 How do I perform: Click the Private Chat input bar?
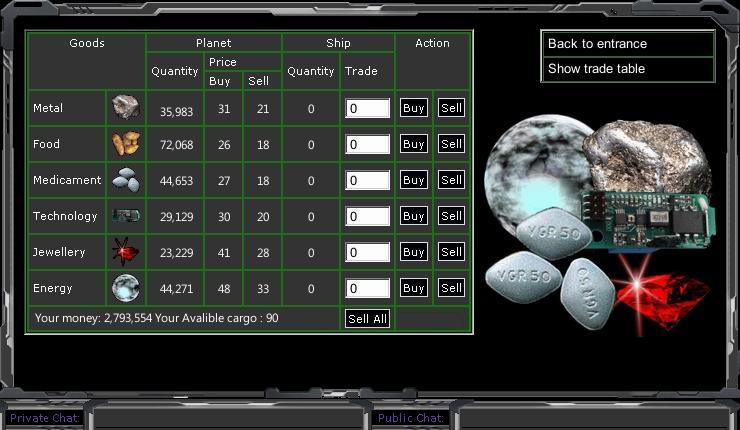pyautogui.click(x=225, y=418)
